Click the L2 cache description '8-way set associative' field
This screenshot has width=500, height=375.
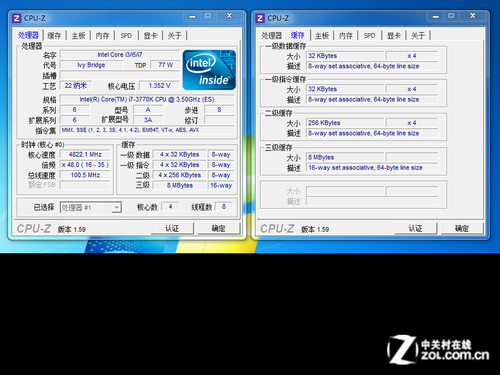[x=372, y=133]
